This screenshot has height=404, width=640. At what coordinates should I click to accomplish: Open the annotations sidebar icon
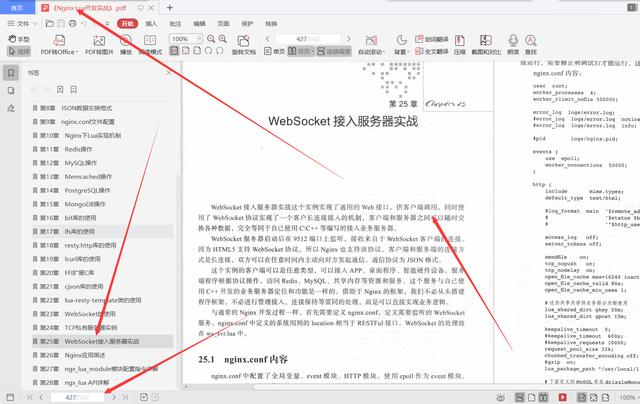(x=11, y=108)
